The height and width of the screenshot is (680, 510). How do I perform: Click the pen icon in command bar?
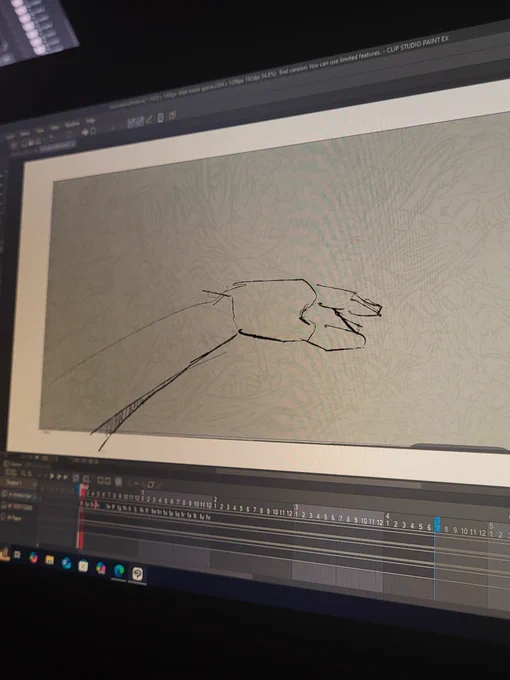pos(149,119)
